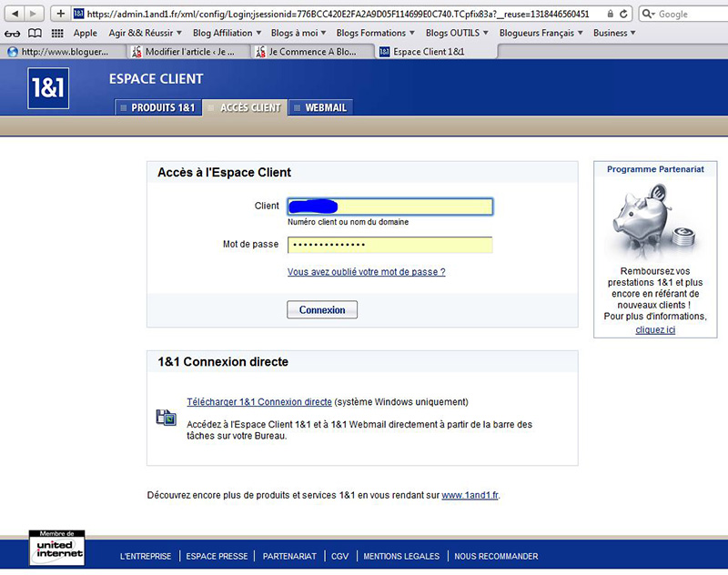
Task: Expand Blogueurs Français bookmarks folder
Action: [541, 33]
